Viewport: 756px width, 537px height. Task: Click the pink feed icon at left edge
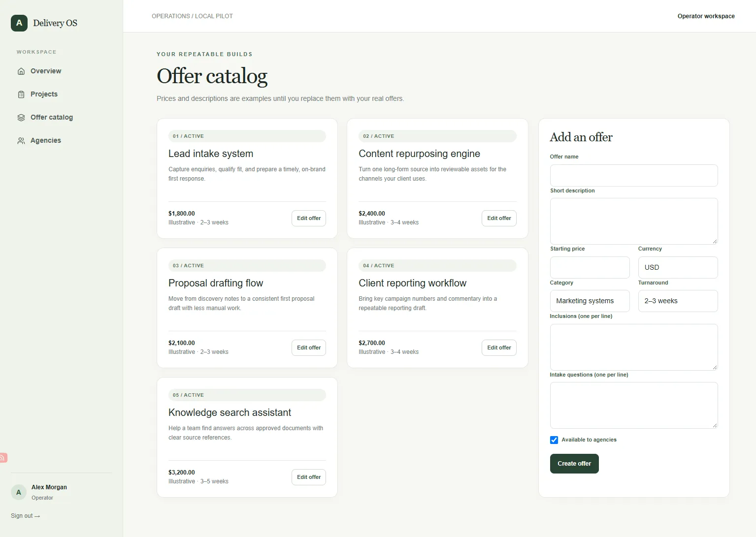click(3, 458)
